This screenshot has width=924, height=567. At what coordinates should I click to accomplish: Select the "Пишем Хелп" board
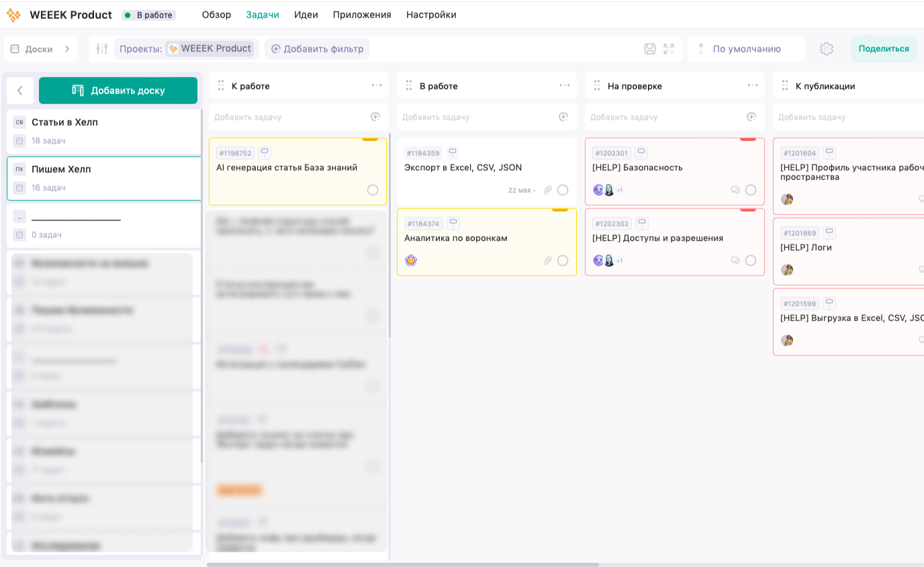pos(104,178)
